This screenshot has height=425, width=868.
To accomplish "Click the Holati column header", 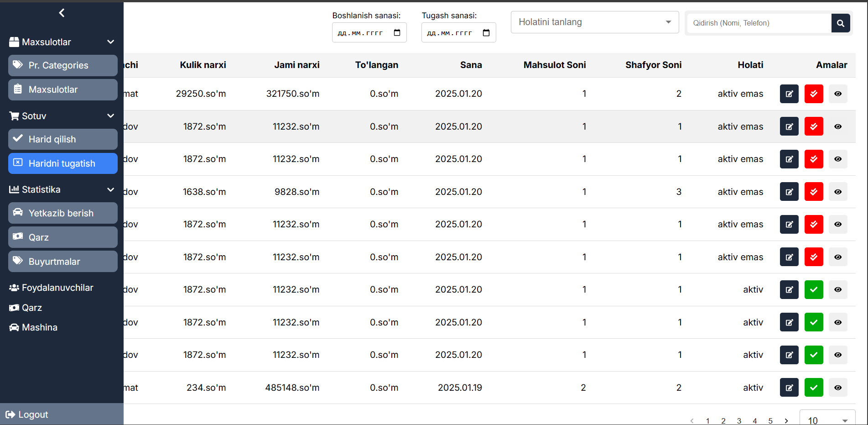I will 750,65.
